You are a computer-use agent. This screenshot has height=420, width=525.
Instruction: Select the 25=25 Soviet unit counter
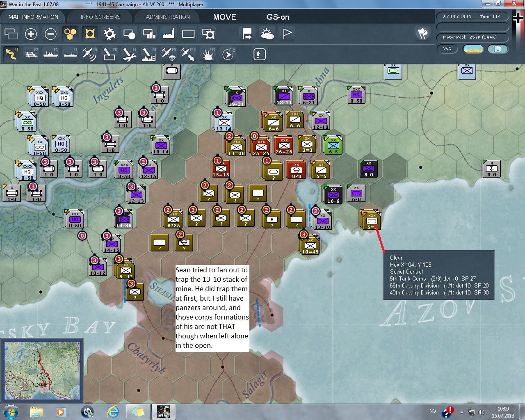260,146
